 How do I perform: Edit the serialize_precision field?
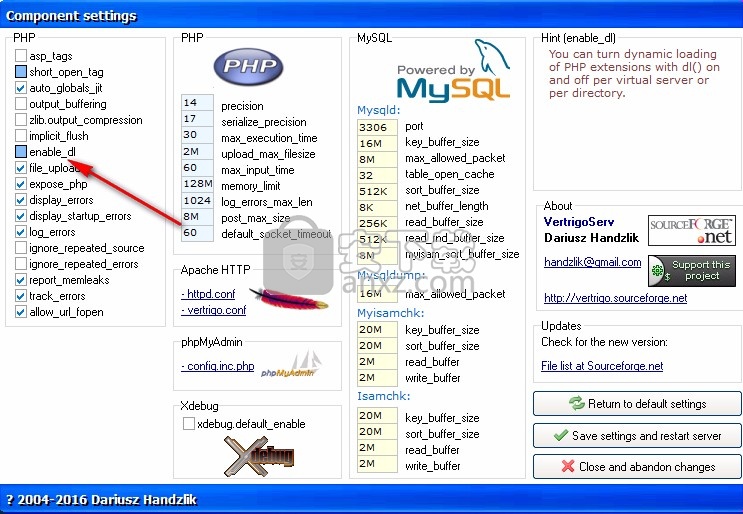[197, 118]
